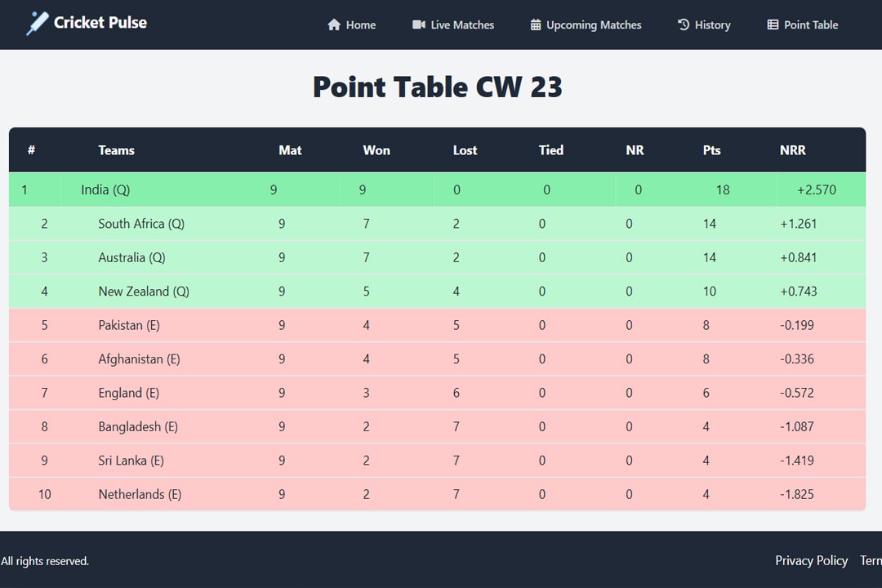882x588 pixels.
Task: Click the Cricket Pulse bat logo icon
Action: click(x=38, y=23)
